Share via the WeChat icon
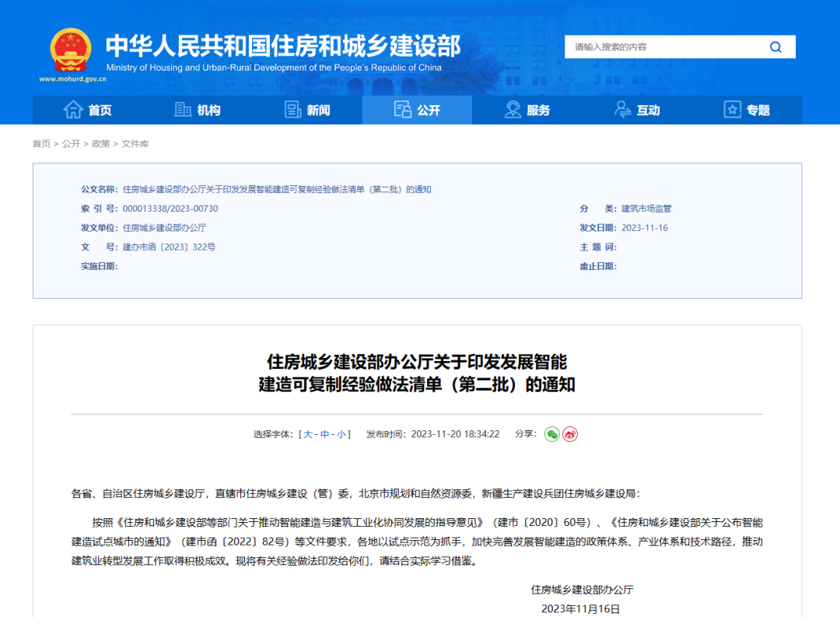This screenshot has height=617, width=840. click(x=551, y=434)
